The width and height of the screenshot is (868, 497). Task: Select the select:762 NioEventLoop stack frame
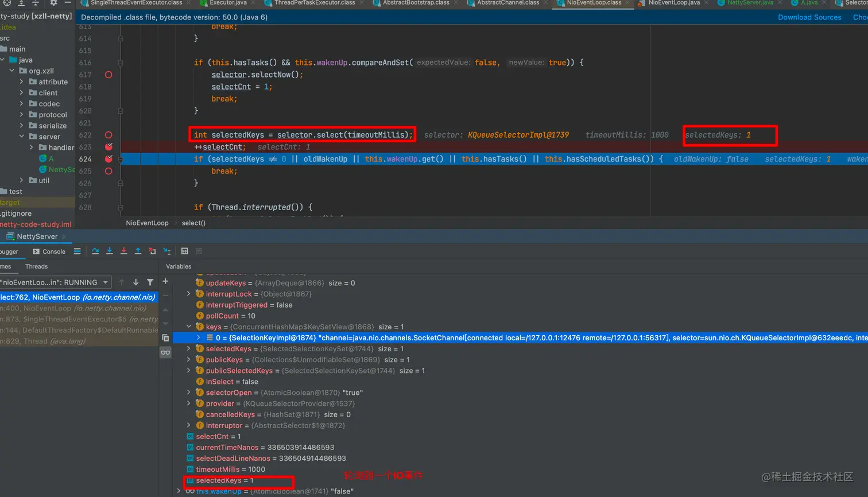click(79, 297)
